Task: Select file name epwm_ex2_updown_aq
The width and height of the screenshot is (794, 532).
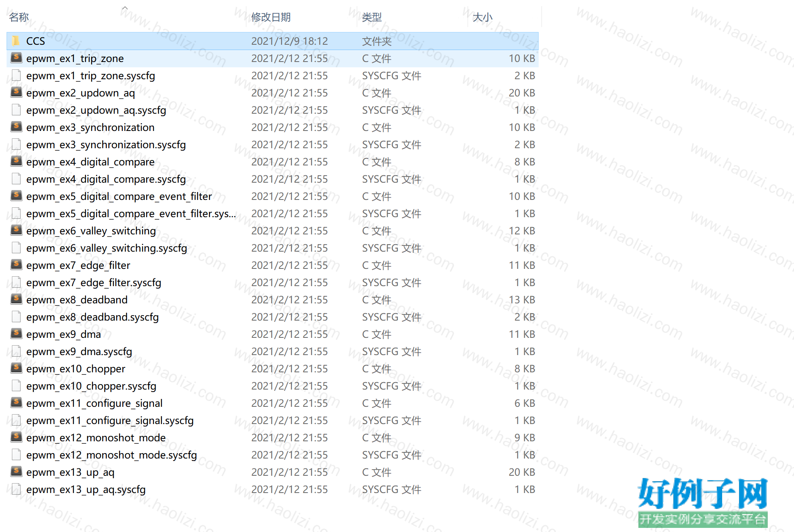Action: [x=80, y=93]
